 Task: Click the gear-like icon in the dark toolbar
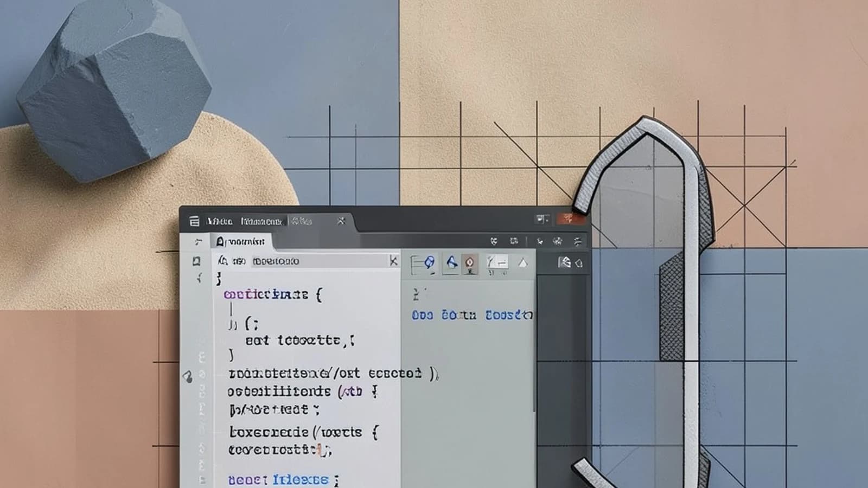558,241
